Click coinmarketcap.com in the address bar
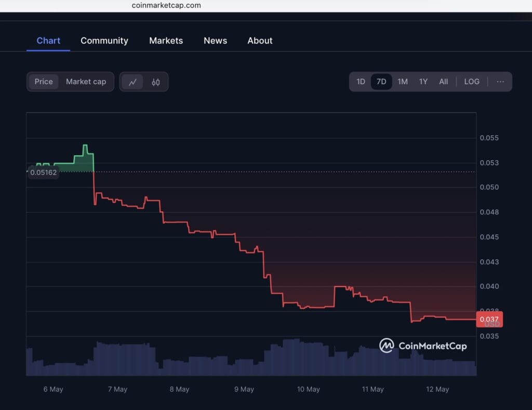 [166, 5]
